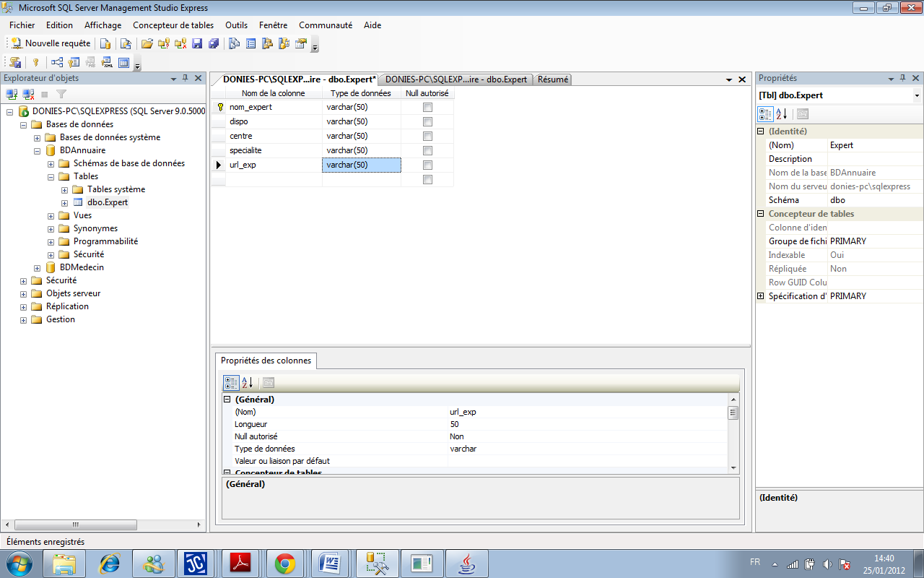Collapse the (Général) column properties category
924x578 pixels.
(x=227, y=400)
